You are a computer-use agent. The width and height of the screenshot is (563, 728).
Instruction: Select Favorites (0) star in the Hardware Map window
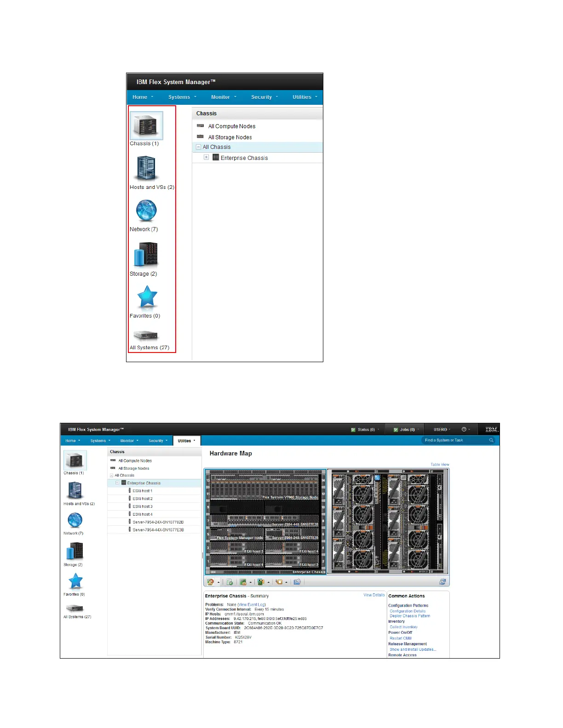pos(75,581)
